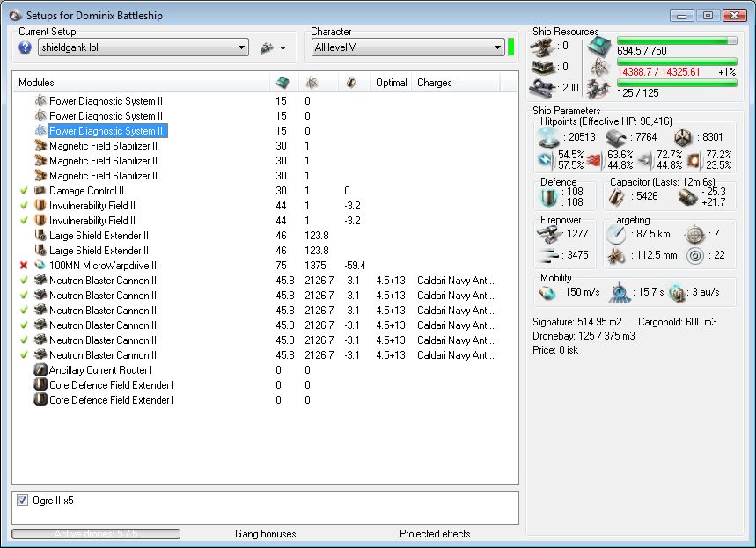Activate the 100MN MicroWarpdrive II red X
The image size is (756, 548).
24,265
